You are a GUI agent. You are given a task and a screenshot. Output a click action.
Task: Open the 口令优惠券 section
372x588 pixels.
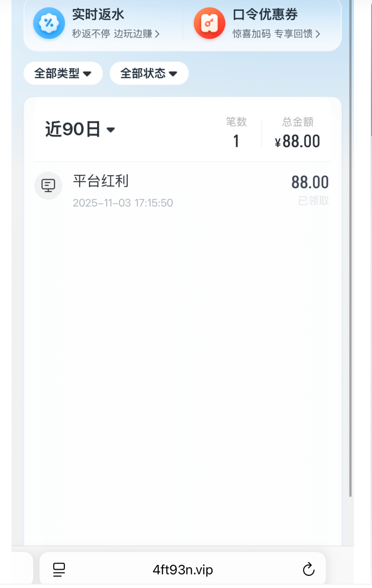point(265,14)
